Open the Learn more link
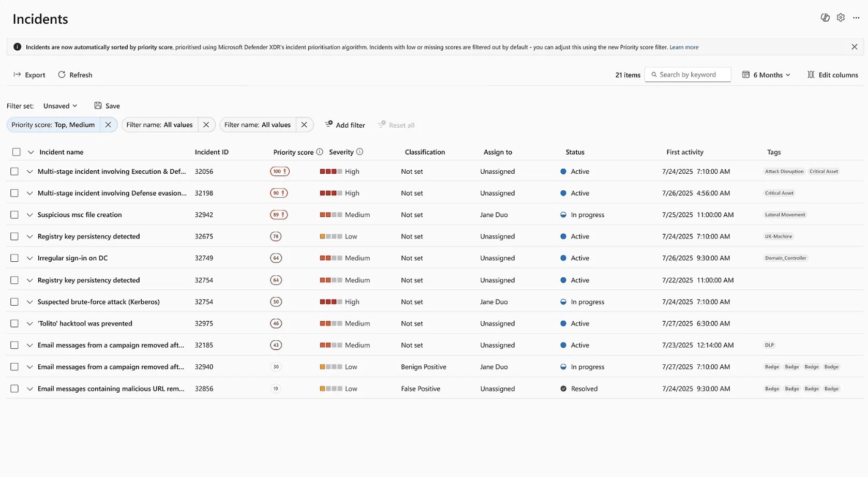The image size is (868, 477). click(684, 47)
